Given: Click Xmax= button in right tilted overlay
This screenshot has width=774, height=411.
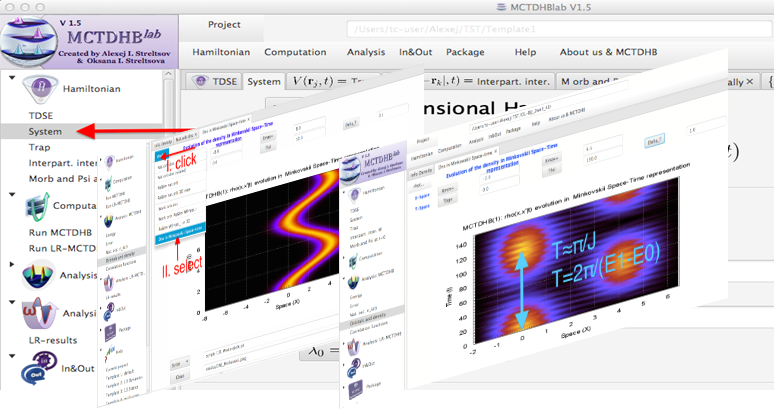Looking at the screenshot, I should point(551,159).
